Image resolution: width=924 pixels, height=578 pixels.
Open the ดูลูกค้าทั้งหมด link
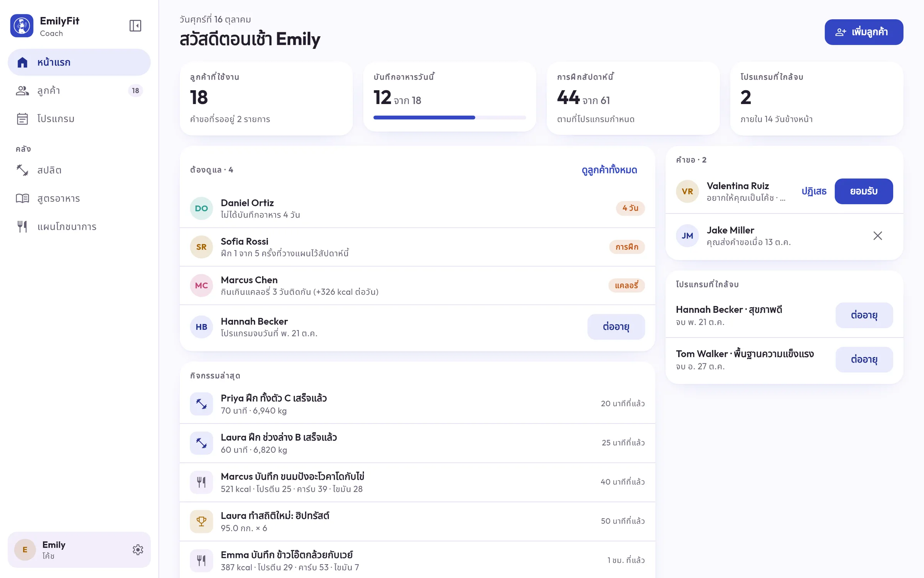(x=609, y=170)
